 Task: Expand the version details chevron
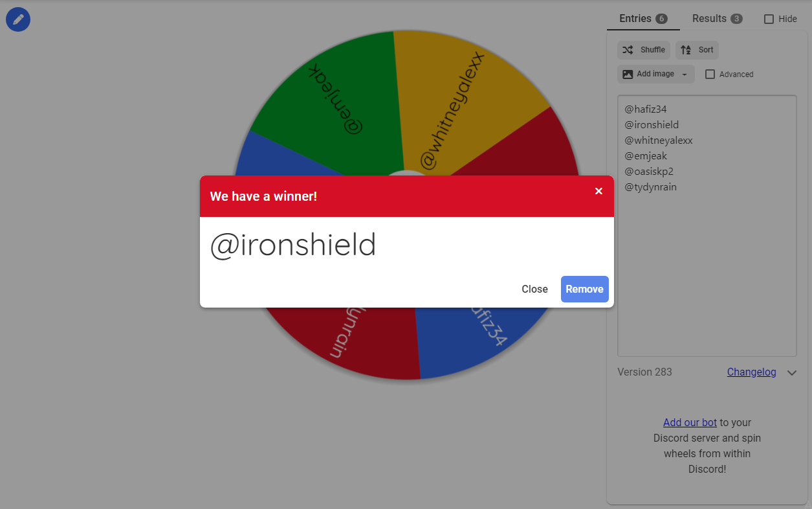791,373
